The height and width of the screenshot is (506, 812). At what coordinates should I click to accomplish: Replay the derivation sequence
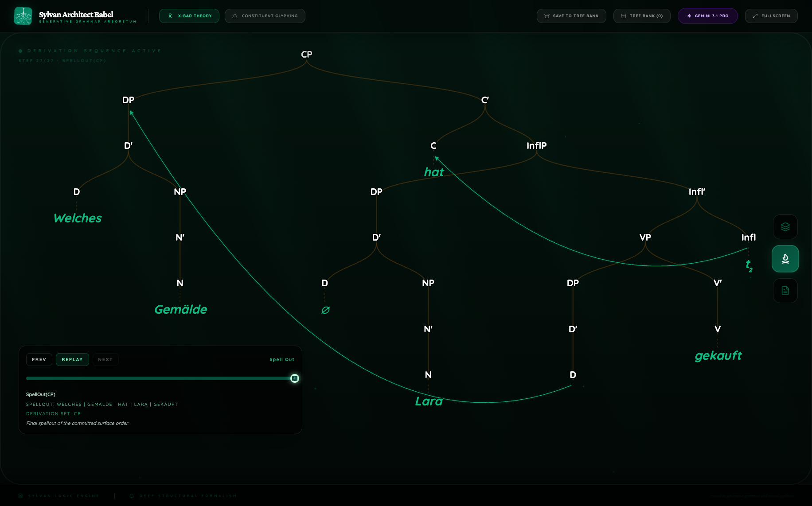72,359
